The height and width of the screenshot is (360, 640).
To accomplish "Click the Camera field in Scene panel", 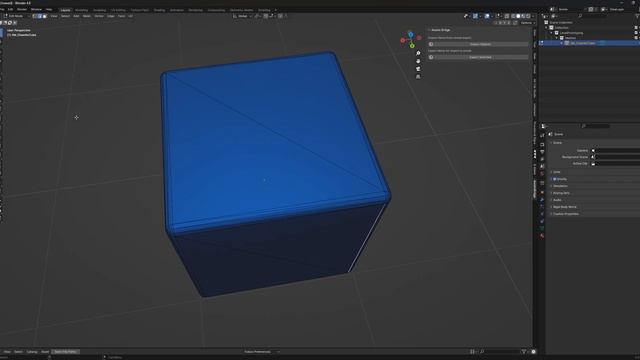I will (616, 151).
